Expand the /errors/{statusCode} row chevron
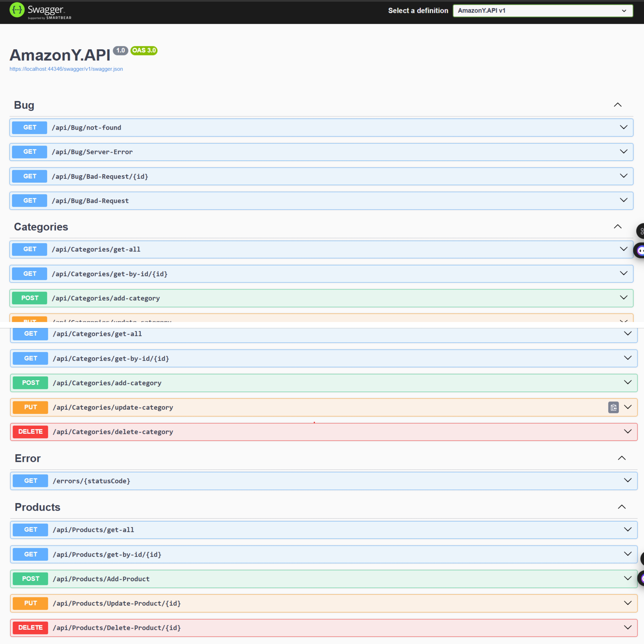The width and height of the screenshot is (644, 644). [x=628, y=480]
